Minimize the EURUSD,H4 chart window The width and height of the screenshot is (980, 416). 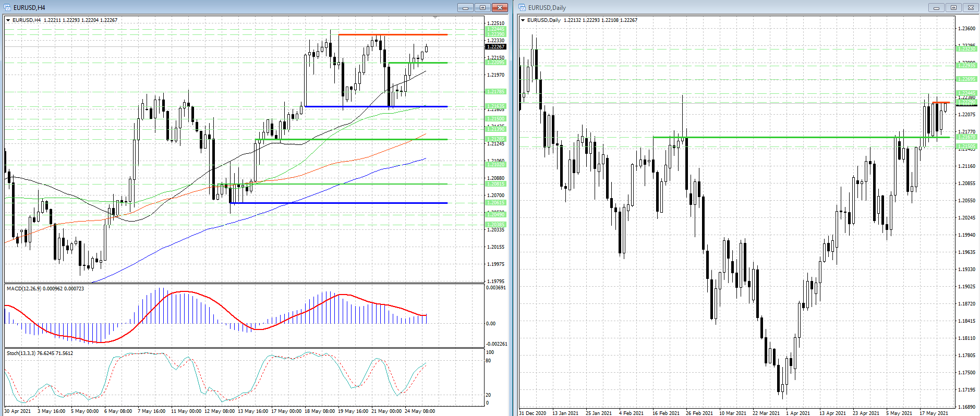465,7
